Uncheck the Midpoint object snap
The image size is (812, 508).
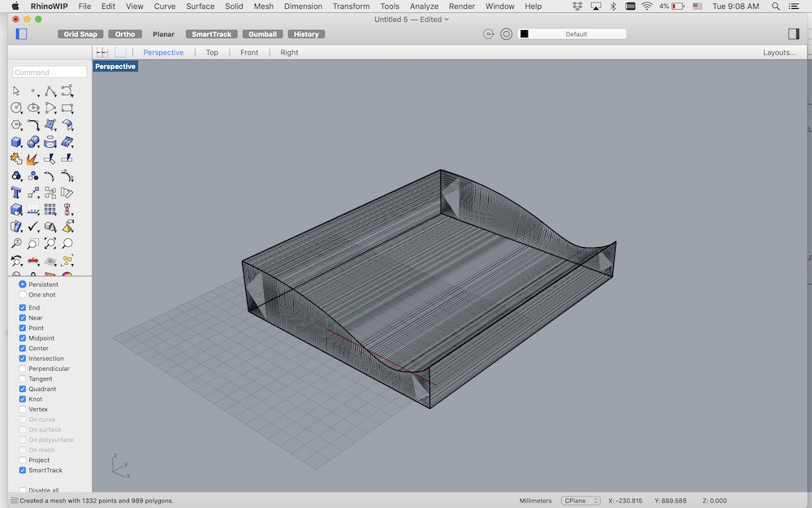(x=22, y=338)
